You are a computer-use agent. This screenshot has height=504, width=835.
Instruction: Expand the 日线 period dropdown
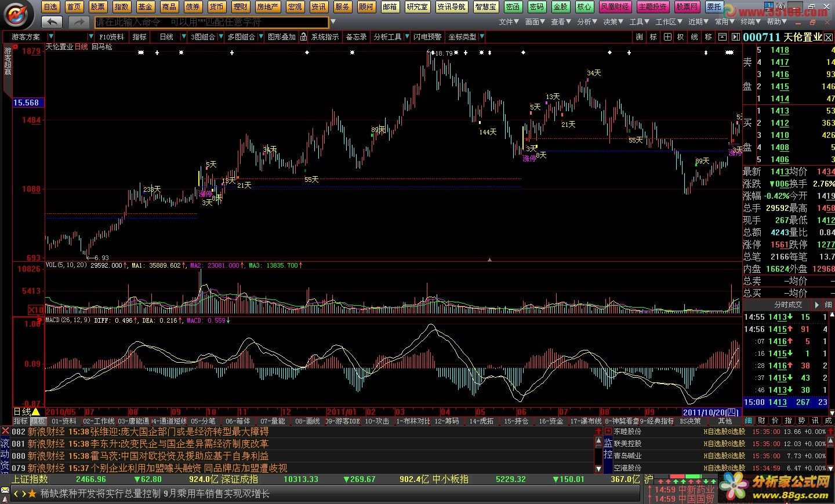coord(183,36)
